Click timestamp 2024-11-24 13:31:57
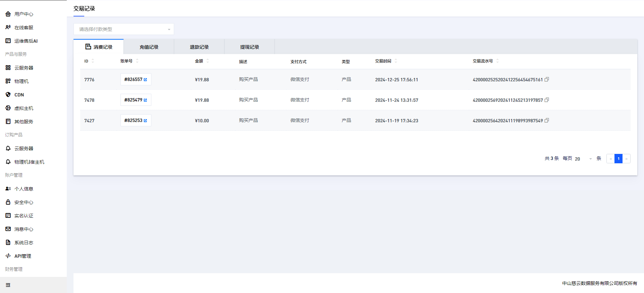644x293 pixels. click(x=397, y=100)
